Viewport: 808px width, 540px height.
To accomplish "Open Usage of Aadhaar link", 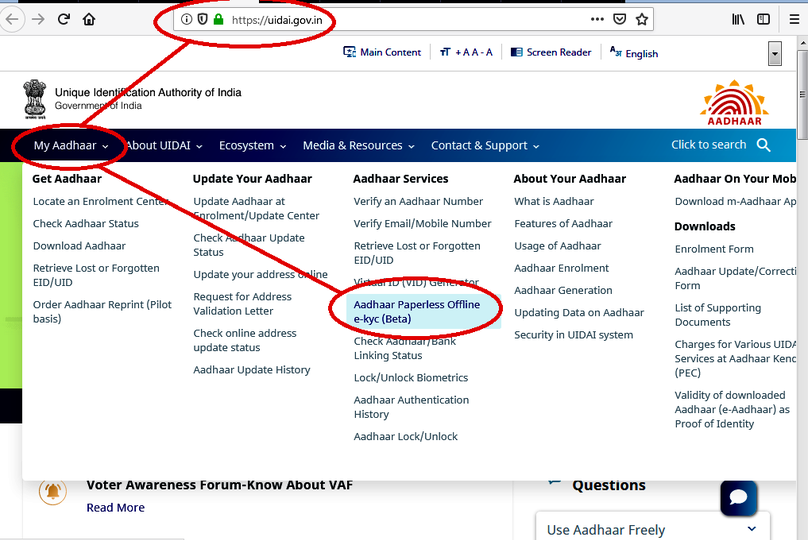I will 558,246.
